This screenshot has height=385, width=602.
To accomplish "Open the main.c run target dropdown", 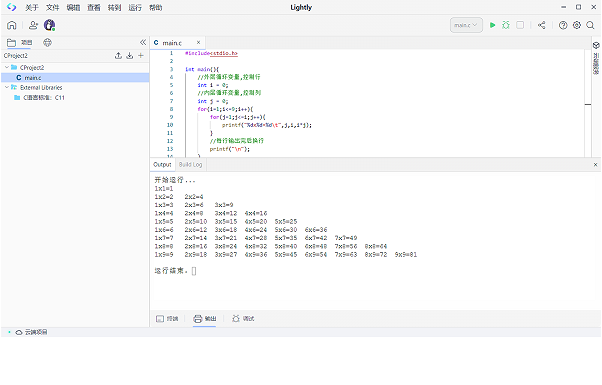I will 466,25.
